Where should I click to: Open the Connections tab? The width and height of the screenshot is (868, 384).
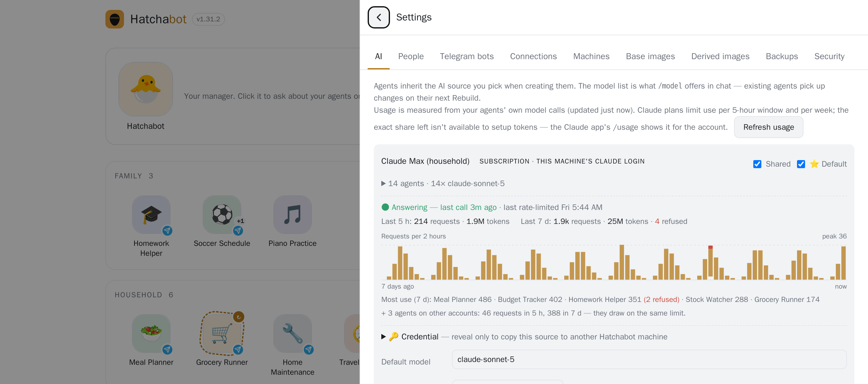coord(534,56)
